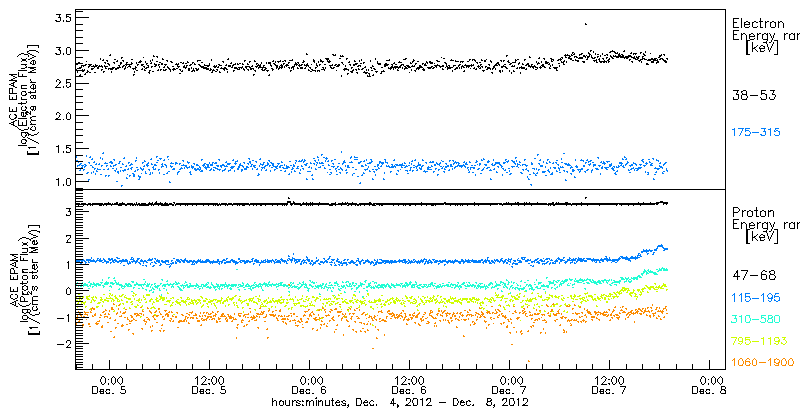Select the blue 115-195 proton legend entry
The height and width of the screenshot is (410, 800).
[x=756, y=298]
